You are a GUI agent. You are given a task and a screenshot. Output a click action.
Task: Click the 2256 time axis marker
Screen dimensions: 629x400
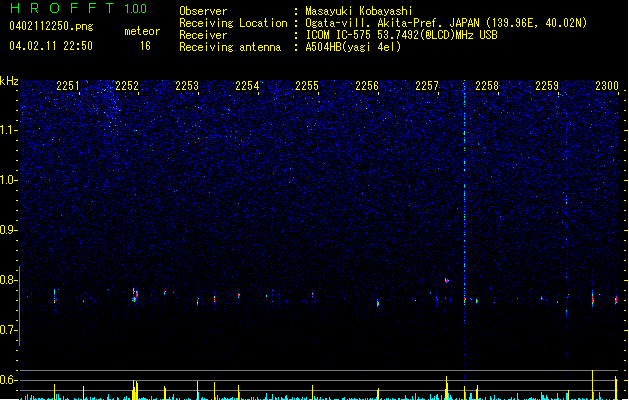pos(367,85)
